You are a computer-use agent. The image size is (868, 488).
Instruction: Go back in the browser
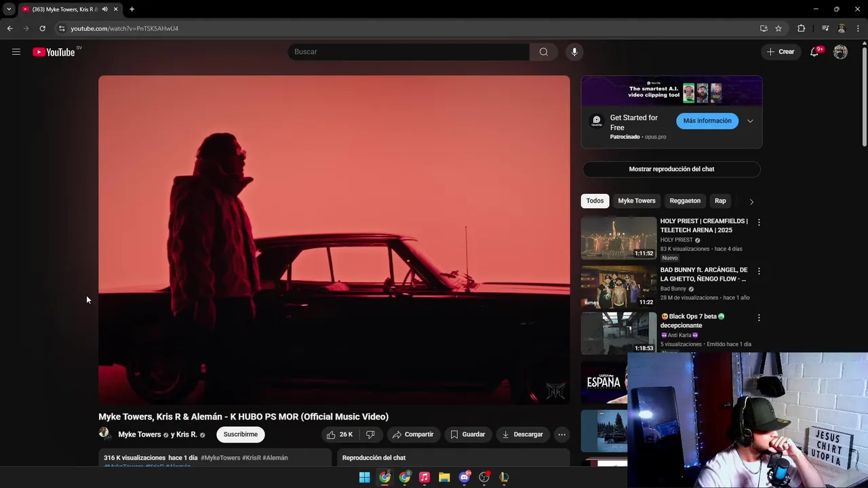[x=9, y=28]
